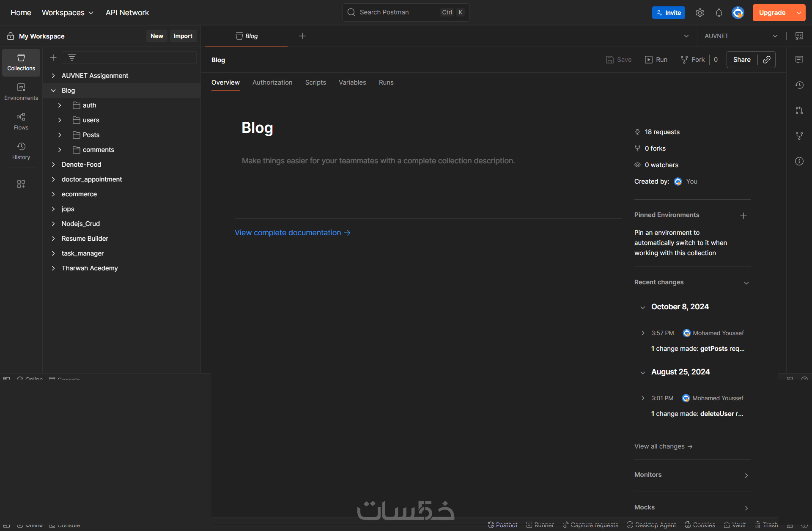Open the Flows sidebar panel

click(x=21, y=121)
